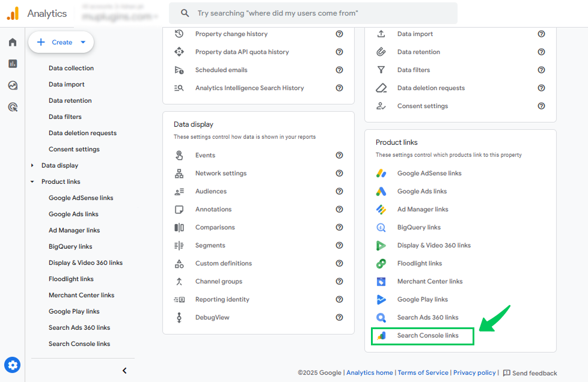Click the Data filters funnel icon
Screen dimensions: 588x382
pos(381,70)
